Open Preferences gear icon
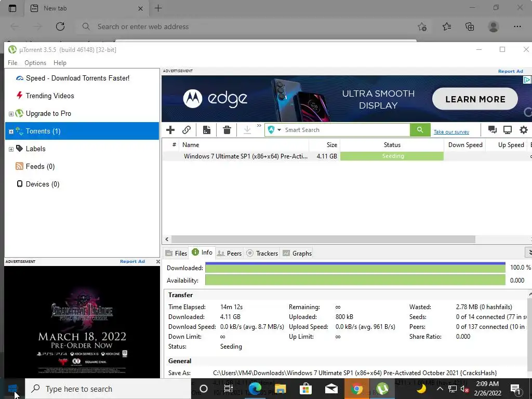Screen dimensions: 532x399 pyautogui.click(x=524, y=129)
